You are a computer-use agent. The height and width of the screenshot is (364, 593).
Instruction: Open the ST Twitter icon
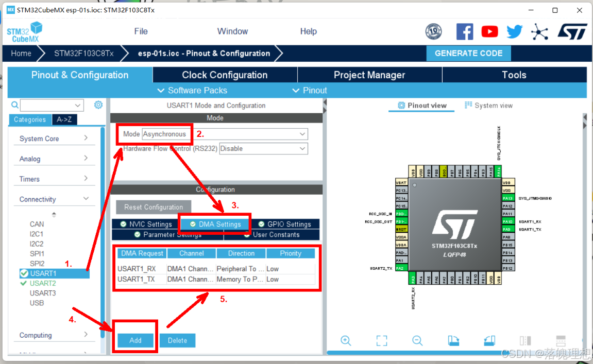514,32
